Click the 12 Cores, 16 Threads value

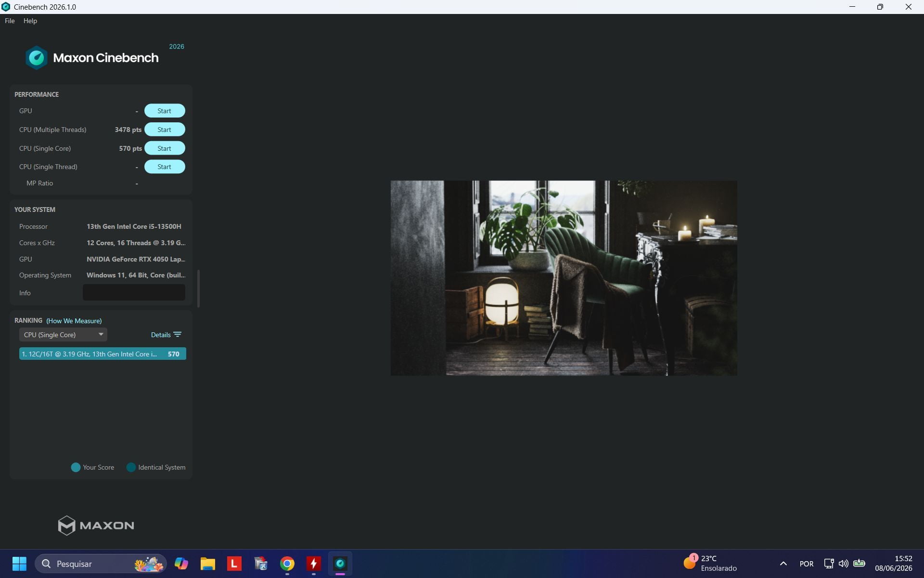click(136, 243)
